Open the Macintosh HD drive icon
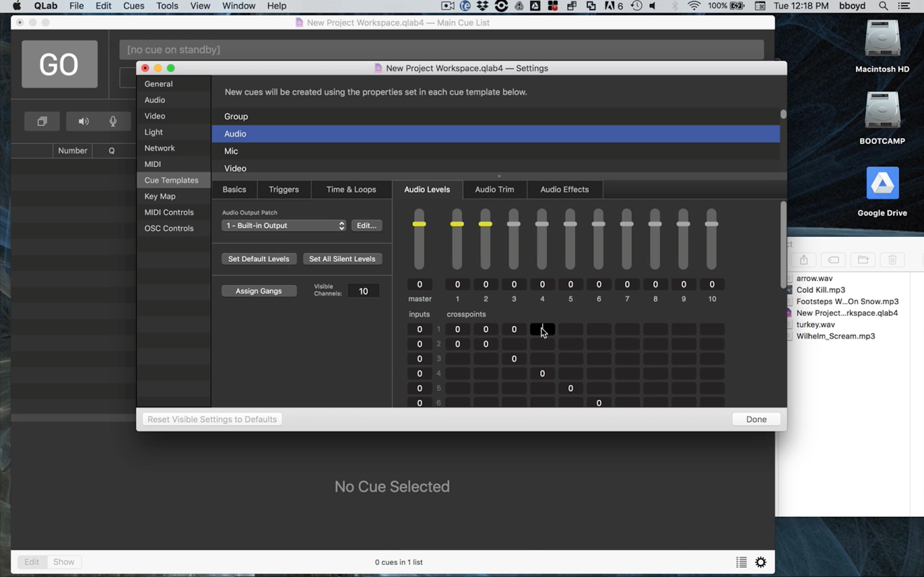This screenshot has height=577, width=924. 882,39
